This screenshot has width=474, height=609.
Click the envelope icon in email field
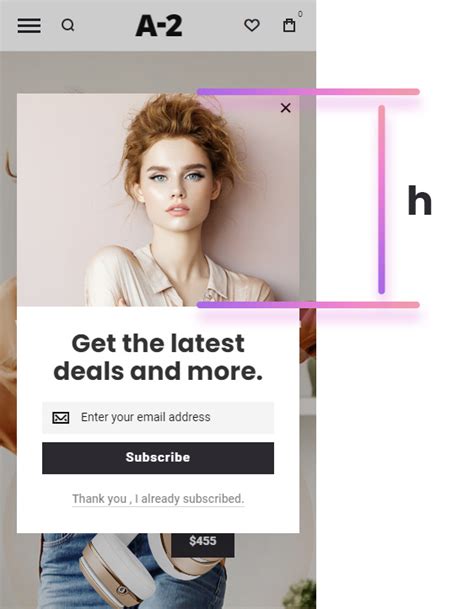coord(61,418)
